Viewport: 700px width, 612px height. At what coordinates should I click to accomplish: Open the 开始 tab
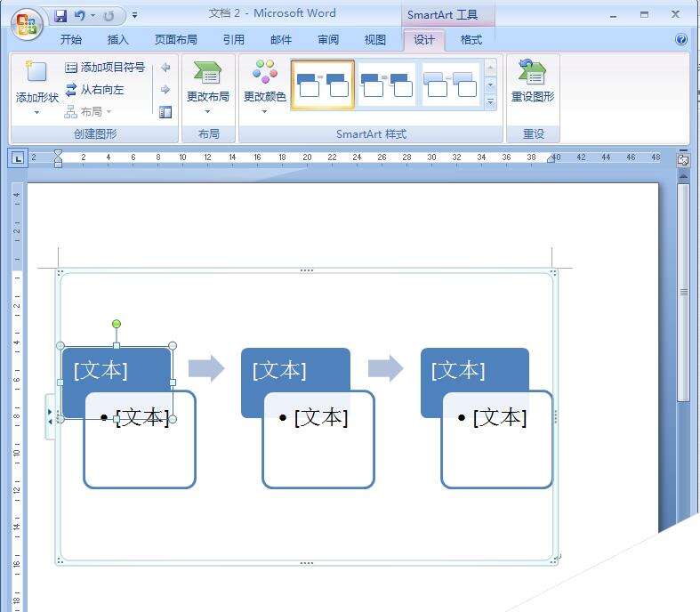(71, 40)
